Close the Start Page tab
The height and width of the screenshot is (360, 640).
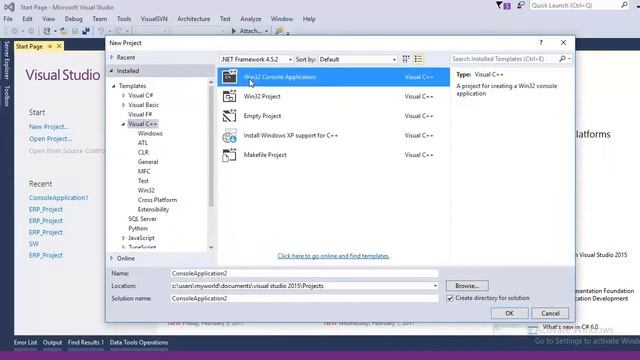59,47
